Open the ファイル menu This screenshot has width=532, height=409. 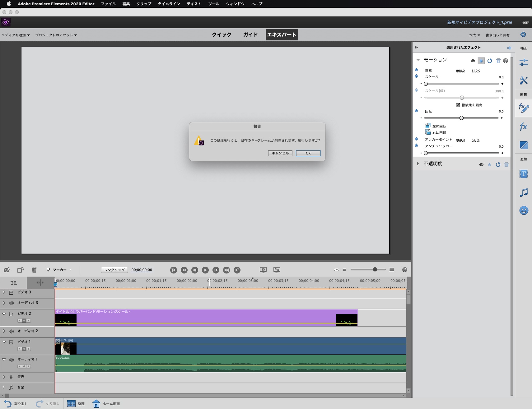(x=108, y=4)
